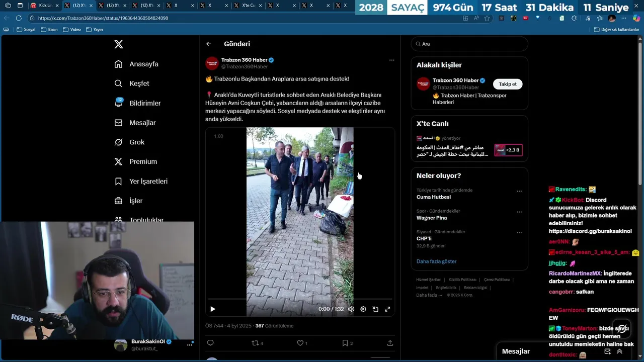Open Diğer sık kullanılanlar folder
This screenshot has height=362, width=644.
[x=616, y=29]
